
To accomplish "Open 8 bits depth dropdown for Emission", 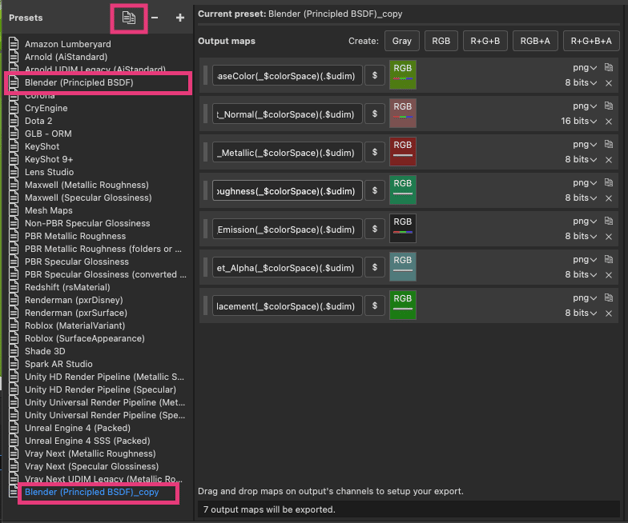I will 581,236.
